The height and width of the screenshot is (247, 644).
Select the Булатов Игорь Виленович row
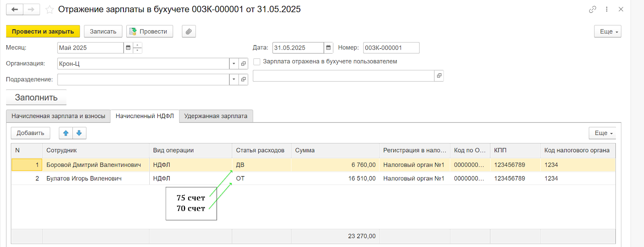pos(84,179)
